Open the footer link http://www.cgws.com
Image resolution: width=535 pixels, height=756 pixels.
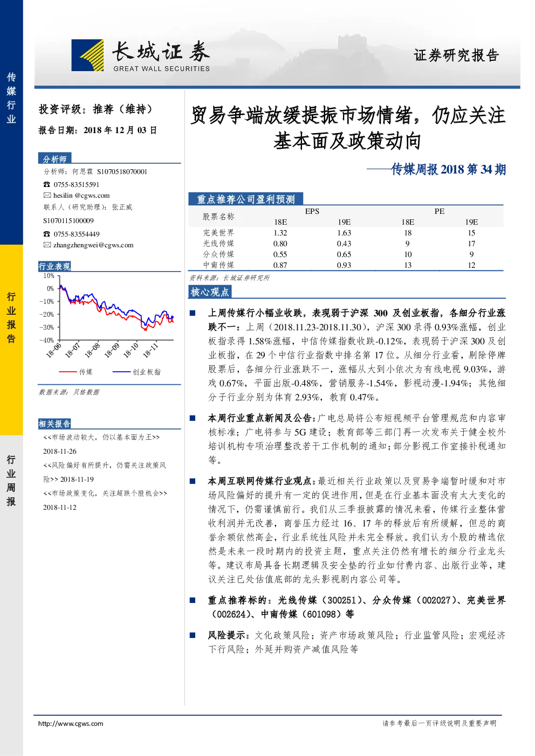71,724
